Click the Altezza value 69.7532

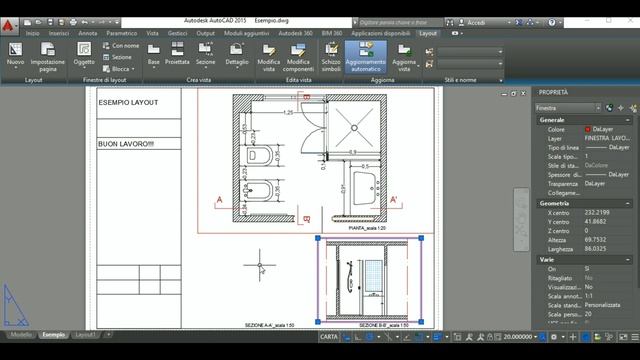point(596,240)
